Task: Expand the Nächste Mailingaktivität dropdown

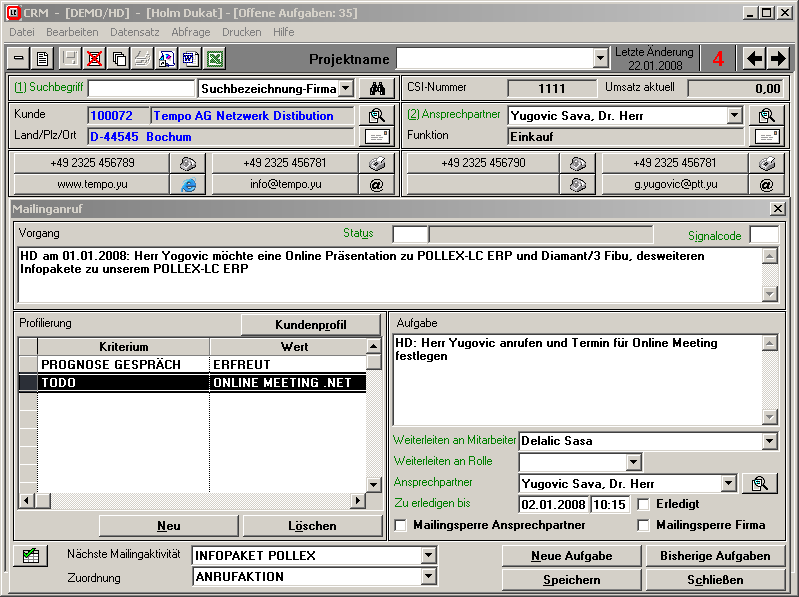Action: point(428,556)
